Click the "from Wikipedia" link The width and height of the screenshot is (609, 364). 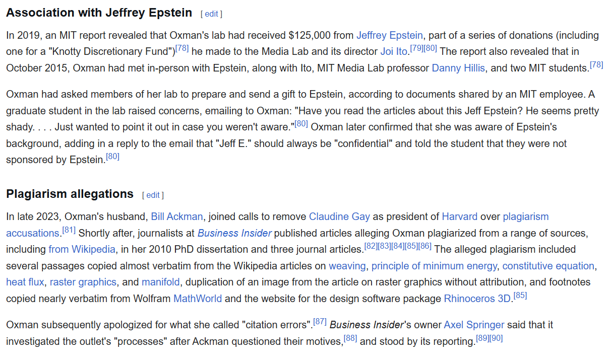pos(82,249)
